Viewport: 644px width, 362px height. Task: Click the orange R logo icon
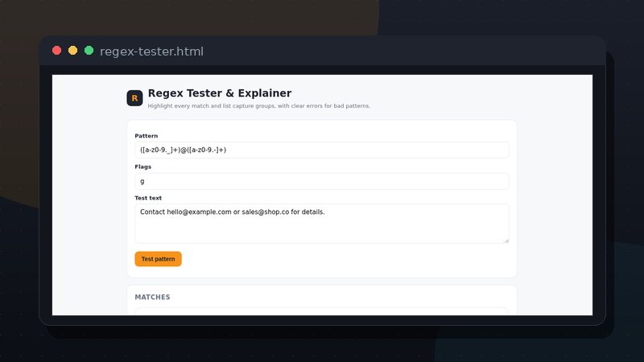134,98
